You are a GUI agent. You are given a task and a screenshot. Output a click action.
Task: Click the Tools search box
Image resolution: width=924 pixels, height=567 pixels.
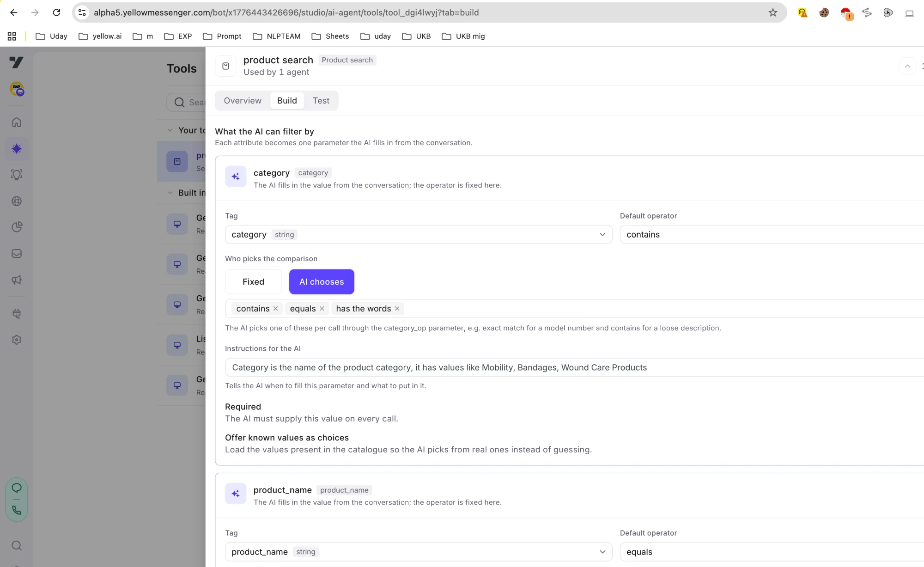[186, 103]
